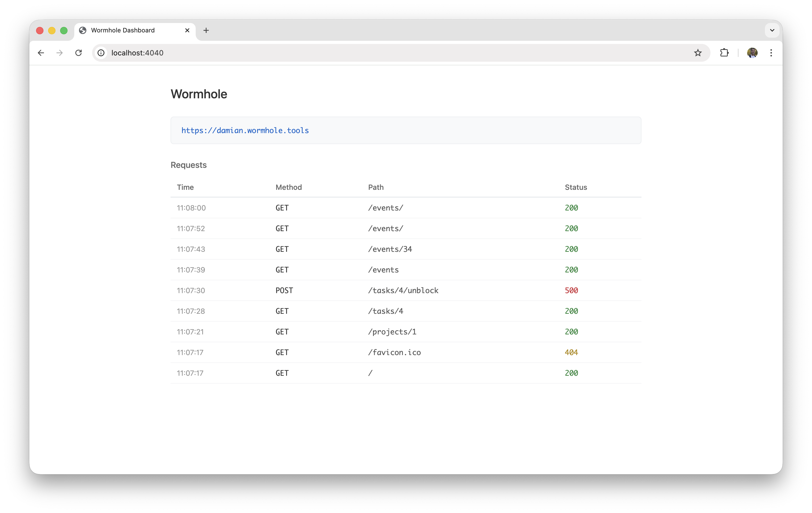
Task: Bookmark this page with the star icon
Action: coord(698,53)
